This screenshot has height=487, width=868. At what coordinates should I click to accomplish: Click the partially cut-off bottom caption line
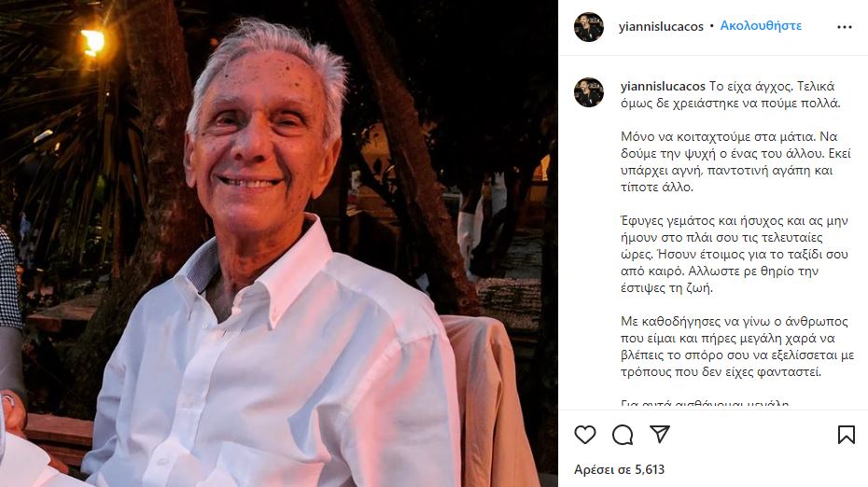(x=704, y=404)
